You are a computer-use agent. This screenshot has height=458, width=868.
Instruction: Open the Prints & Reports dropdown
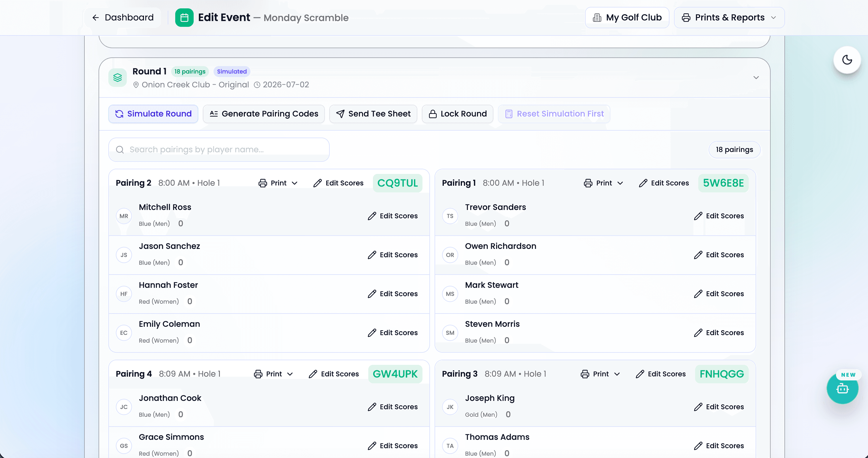point(729,18)
